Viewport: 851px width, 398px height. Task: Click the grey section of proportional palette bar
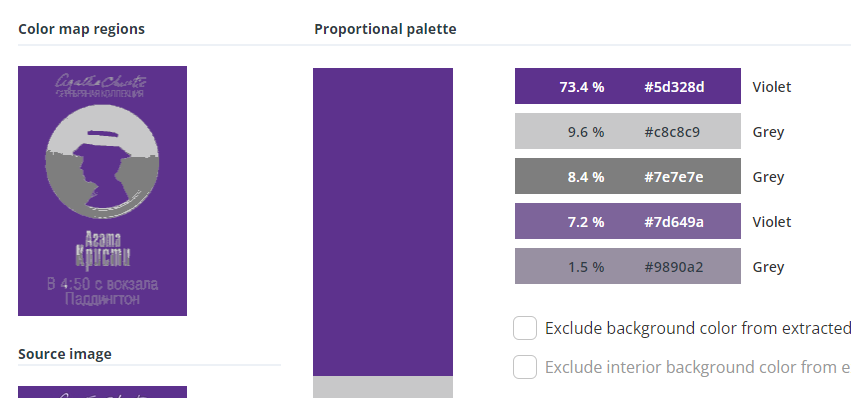click(383, 387)
